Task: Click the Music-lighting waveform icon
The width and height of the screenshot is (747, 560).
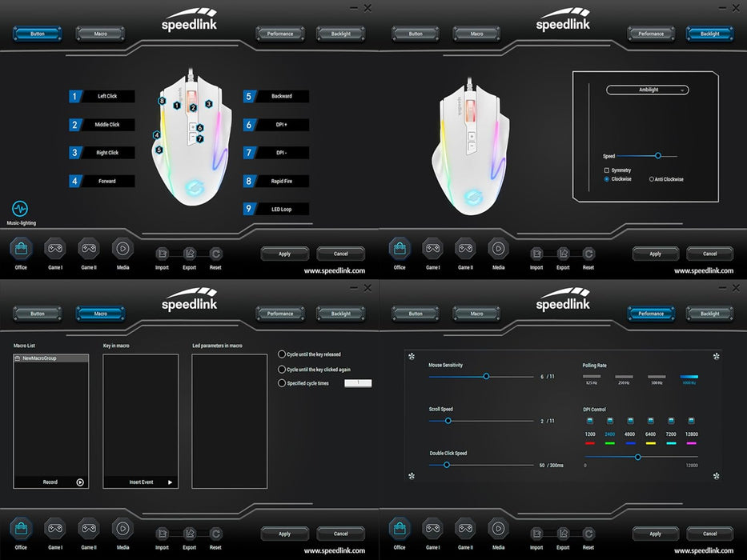Action: coord(20,210)
